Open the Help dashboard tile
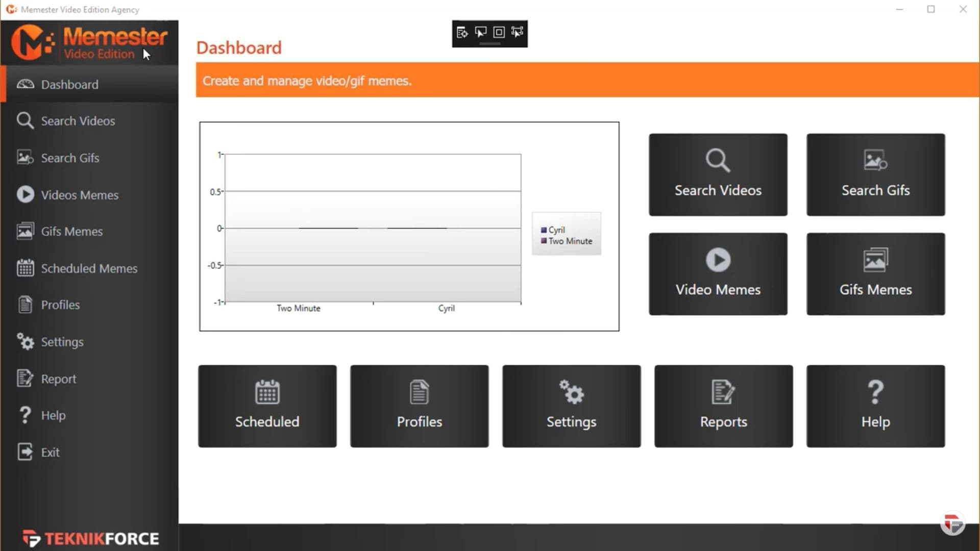This screenshot has width=980, height=551. [875, 406]
